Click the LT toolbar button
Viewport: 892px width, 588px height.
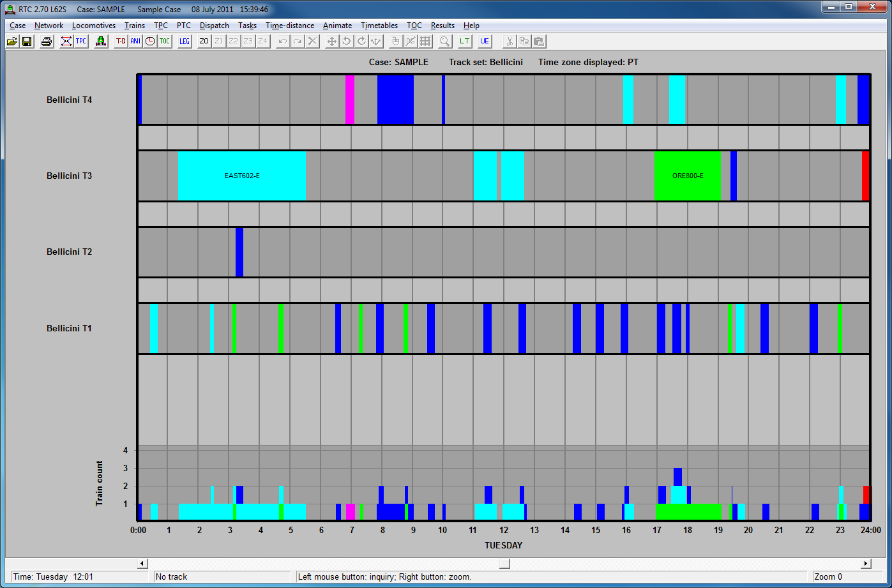(x=465, y=41)
